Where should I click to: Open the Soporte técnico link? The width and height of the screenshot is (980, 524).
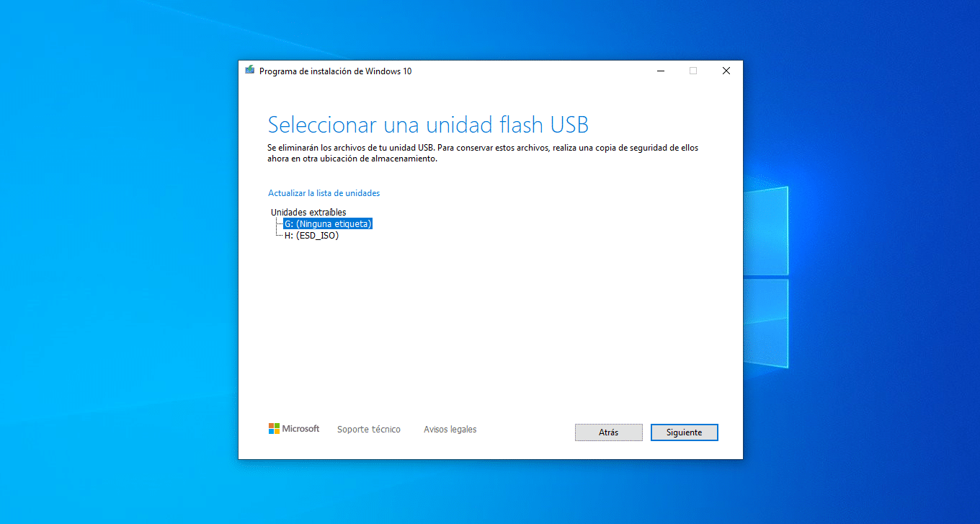369,429
